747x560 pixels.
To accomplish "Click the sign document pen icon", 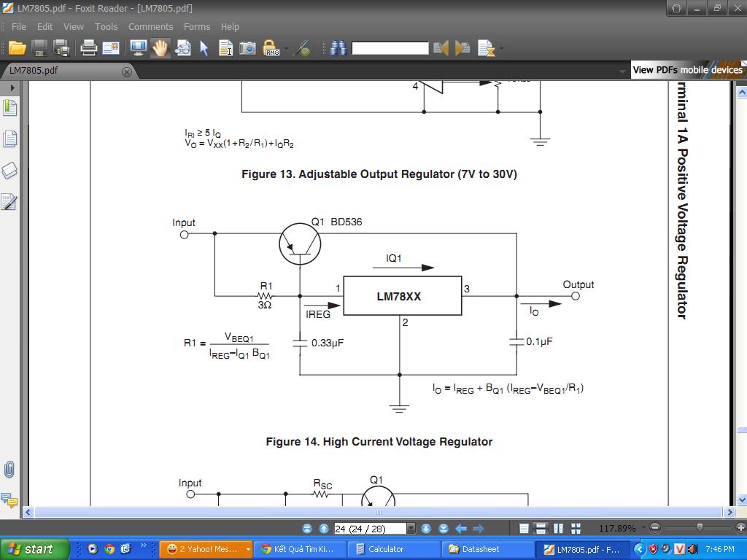I will click(x=302, y=48).
